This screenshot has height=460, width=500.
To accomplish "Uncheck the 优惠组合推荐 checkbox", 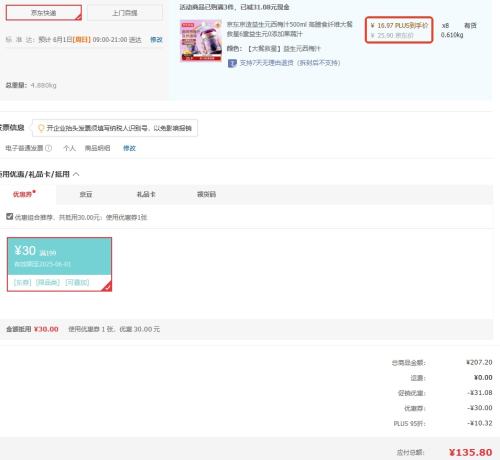I will coord(10,217).
